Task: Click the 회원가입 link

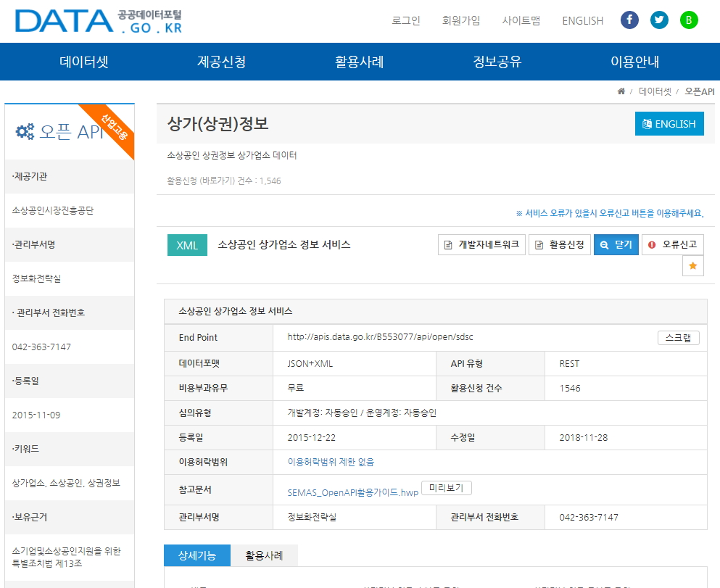Action: click(460, 20)
